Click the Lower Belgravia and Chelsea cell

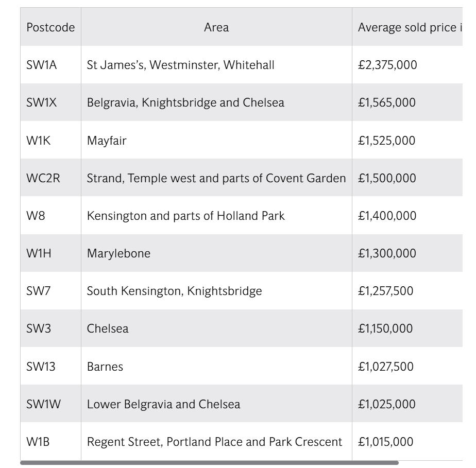[163, 404]
